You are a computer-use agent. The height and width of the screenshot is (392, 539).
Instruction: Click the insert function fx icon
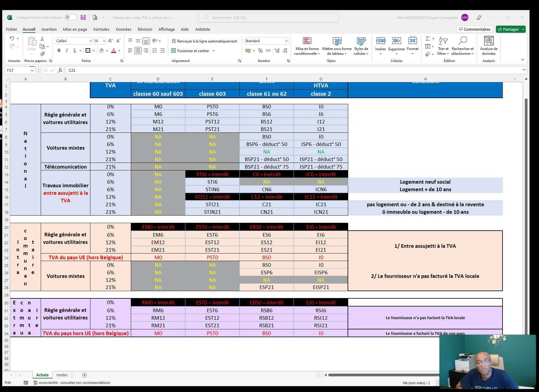tap(60, 70)
